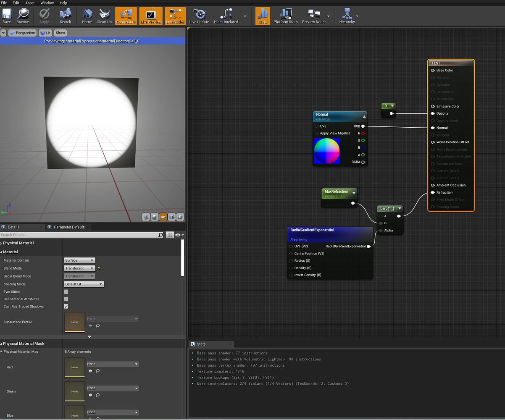
Task: Click the Show button in the viewport
Action: click(60, 32)
